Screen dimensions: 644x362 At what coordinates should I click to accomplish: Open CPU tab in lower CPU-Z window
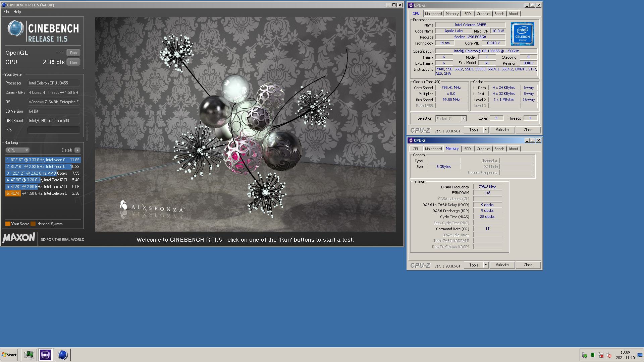pyautogui.click(x=416, y=149)
